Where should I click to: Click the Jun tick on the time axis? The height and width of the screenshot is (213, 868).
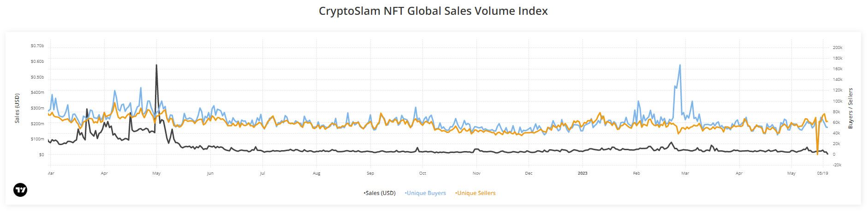(210, 173)
